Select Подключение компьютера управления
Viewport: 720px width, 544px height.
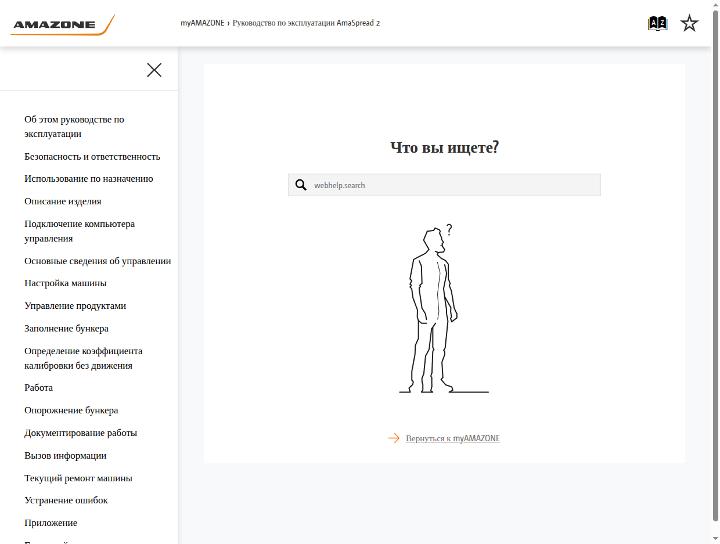tap(79, 231)
